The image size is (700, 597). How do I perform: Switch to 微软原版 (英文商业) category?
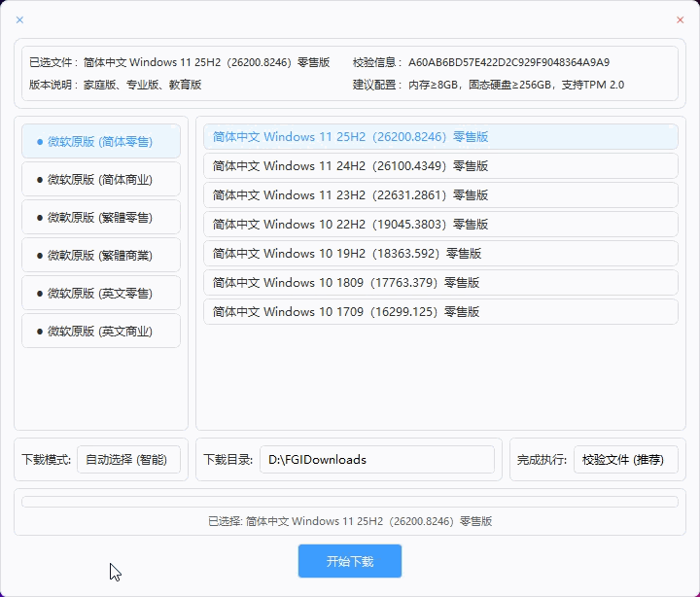(x=101, y=332)
